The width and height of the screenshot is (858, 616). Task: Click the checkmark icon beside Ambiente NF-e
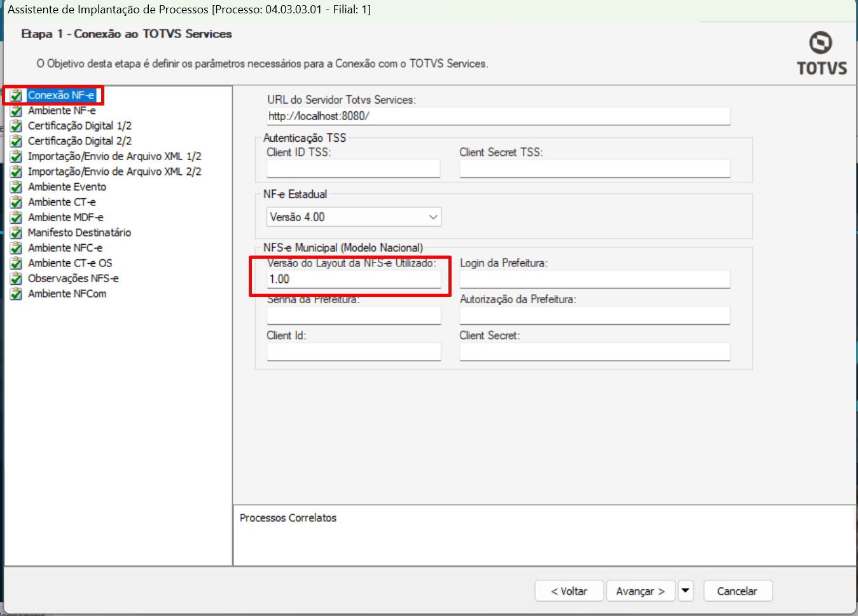click(x=17, y=111)
